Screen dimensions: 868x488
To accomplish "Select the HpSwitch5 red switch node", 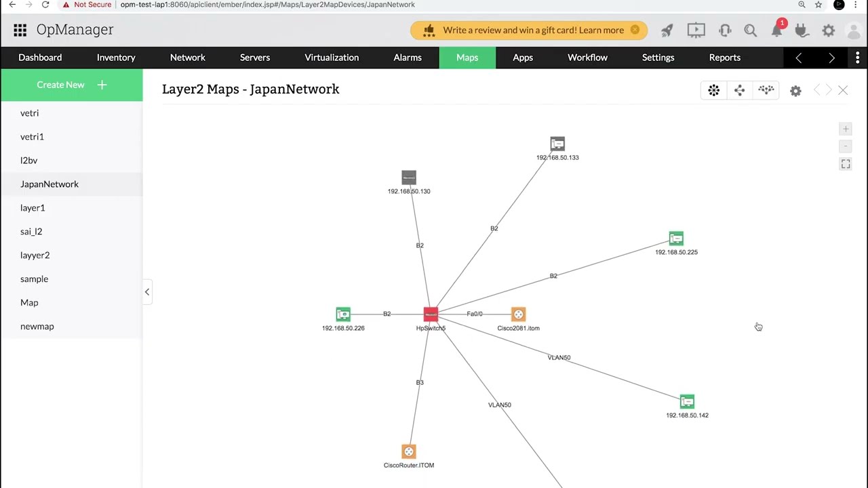I will tap(431, 314).
